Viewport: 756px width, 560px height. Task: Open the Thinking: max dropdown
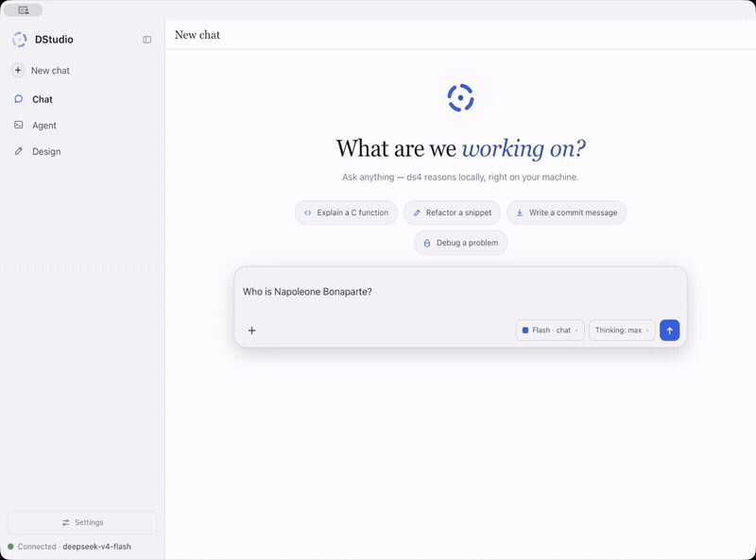point(622,331)
